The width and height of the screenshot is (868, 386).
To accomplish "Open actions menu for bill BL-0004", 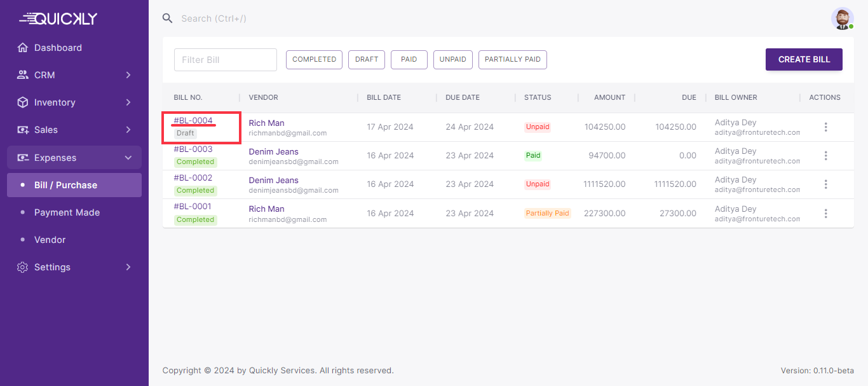I will pos(825,127).
